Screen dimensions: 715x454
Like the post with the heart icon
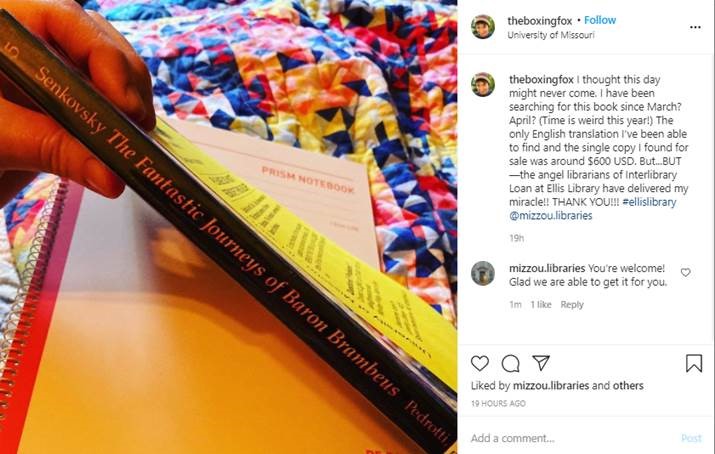(480, 363)
